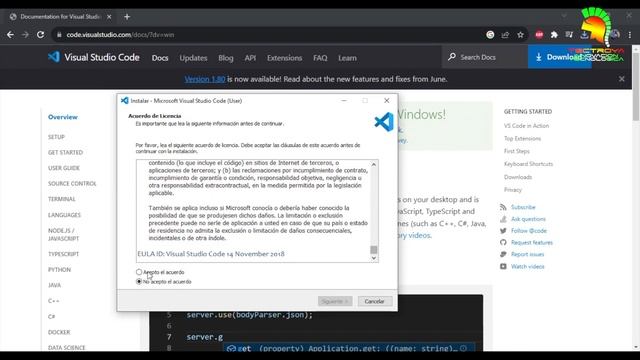The width and height of the screenshot is (640, 360).
Task: Open the extensions puzzle icon
Action: (x=554, y=35)
